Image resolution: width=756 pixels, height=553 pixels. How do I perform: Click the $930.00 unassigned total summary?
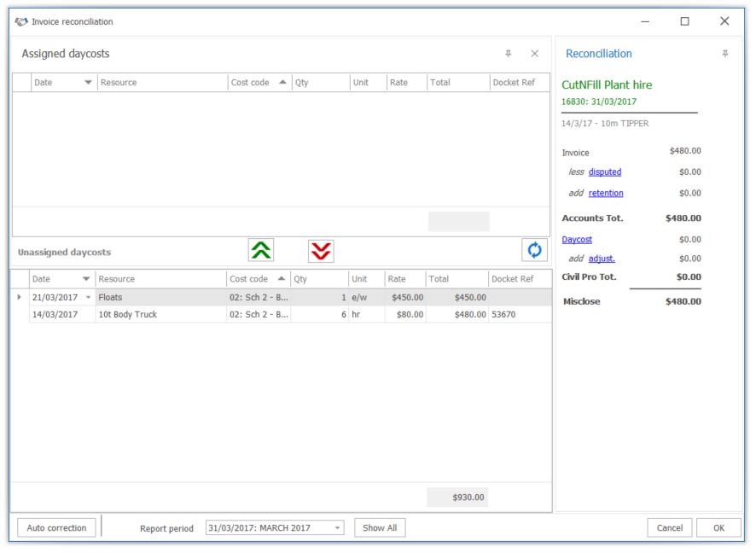coord(457,497)
